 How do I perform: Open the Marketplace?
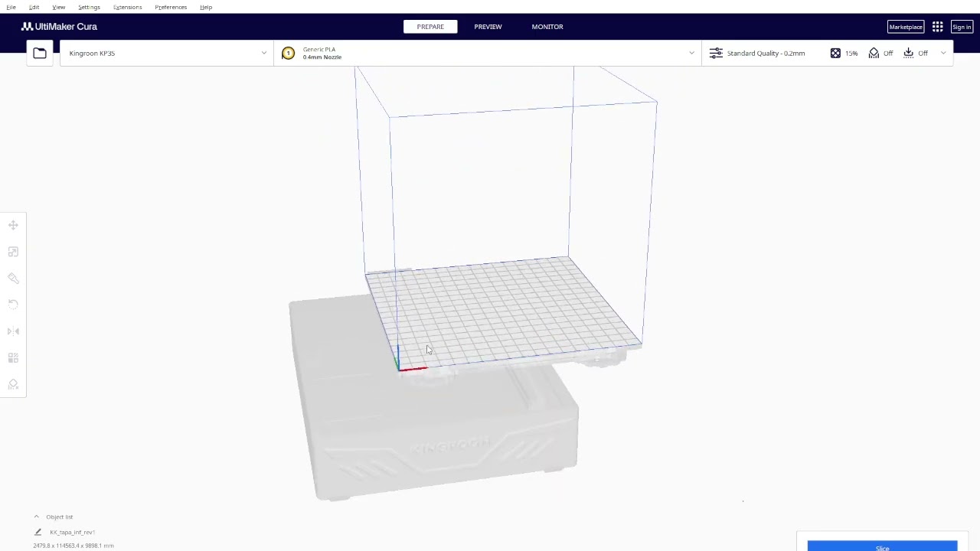(906, 27)
